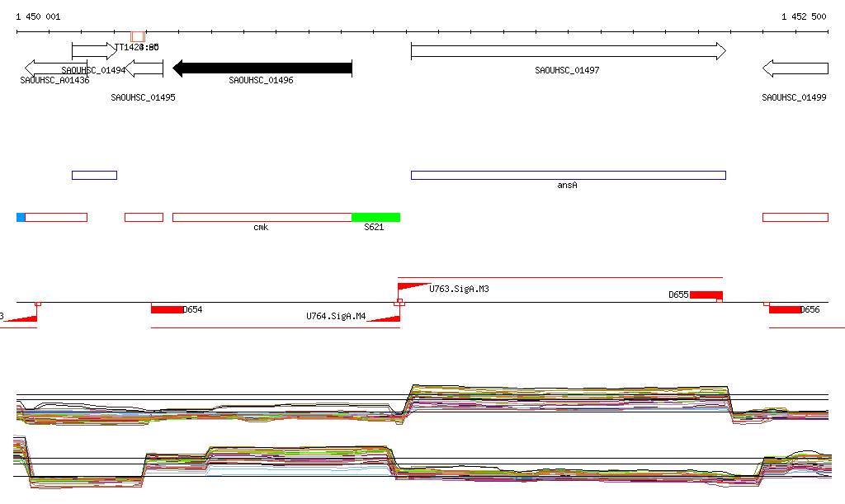
Task: Select the green S621 segment
Action: tap(375, 217)
